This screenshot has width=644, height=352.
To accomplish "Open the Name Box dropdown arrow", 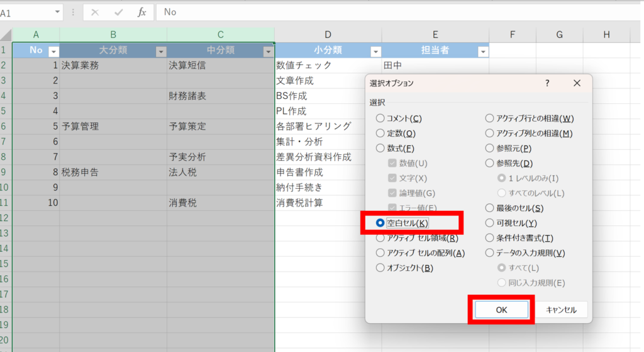I will (58, 12).
